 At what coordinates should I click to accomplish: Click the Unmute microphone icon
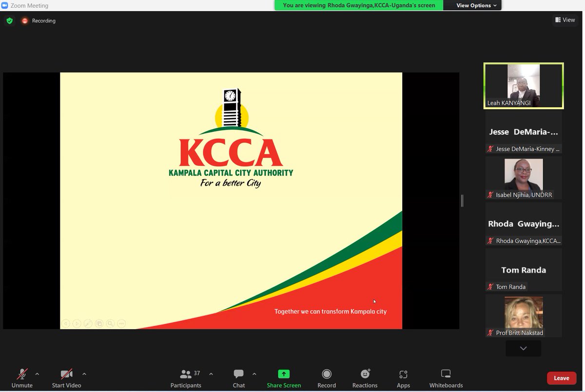pyautogui.click(x=22, y=374)
